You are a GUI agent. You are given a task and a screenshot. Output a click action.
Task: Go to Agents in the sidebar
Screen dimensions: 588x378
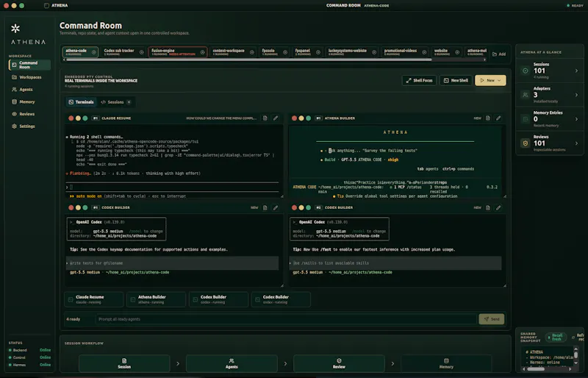click(22, 89)
